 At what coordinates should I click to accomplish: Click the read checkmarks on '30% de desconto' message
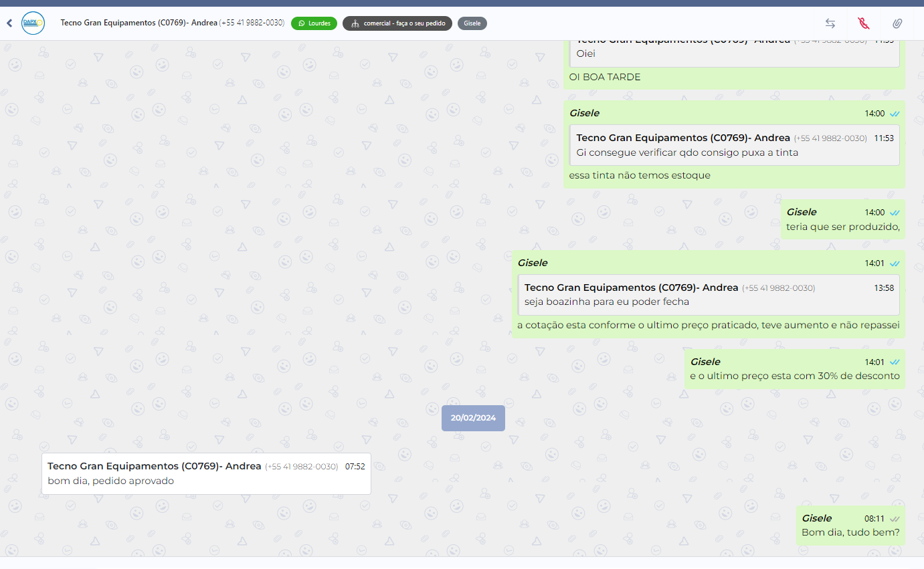[895, 362]
